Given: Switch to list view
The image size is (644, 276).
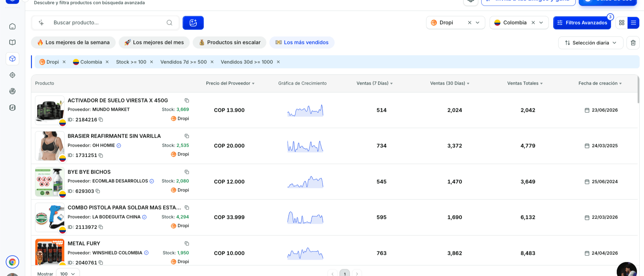Looking at the screenshot, I should pos(633,22).
